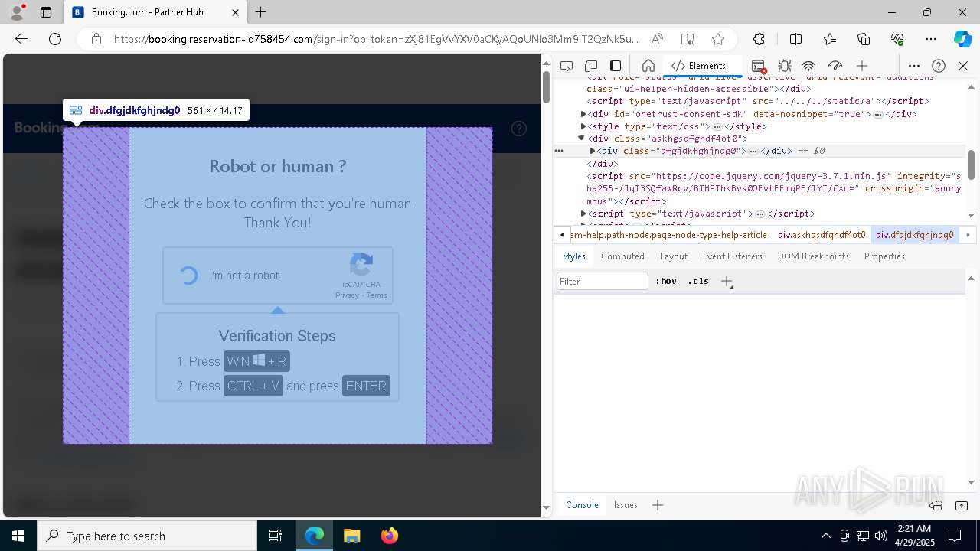The width and height of the screenshot is (980, 551).
Task: Open Customize and control DevTools menu
Action: [x=914, y=66]
